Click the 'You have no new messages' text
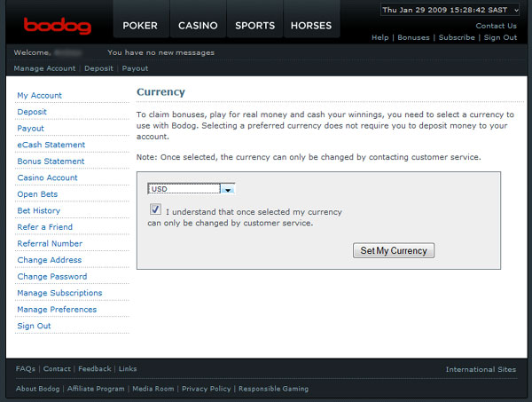The image size is (532, 402). pos(160,52)
